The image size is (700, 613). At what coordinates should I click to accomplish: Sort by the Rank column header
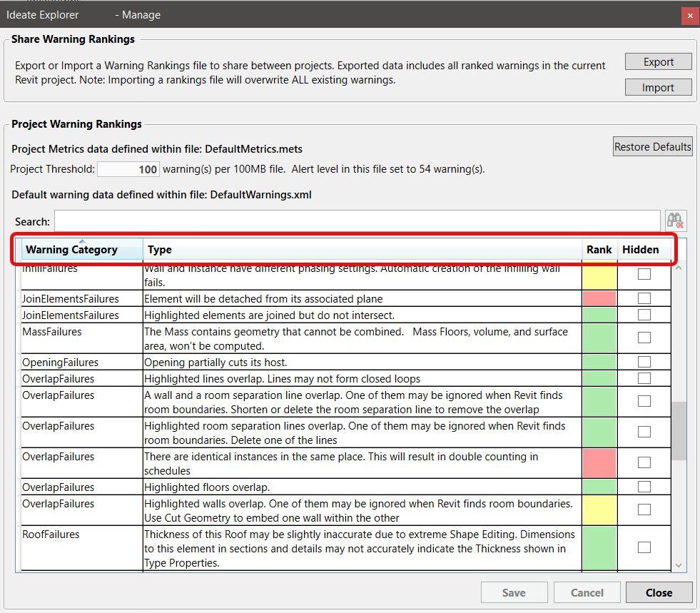(x=599, y=249)
